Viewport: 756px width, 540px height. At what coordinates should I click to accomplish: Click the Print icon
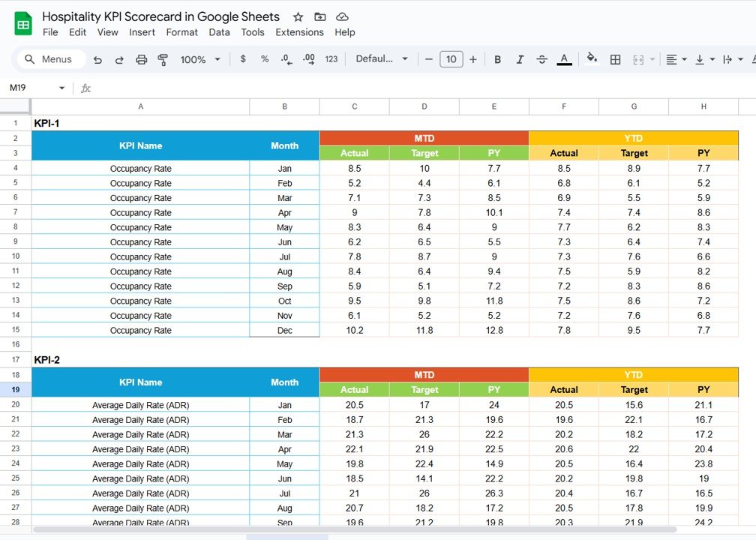(142, 58)
